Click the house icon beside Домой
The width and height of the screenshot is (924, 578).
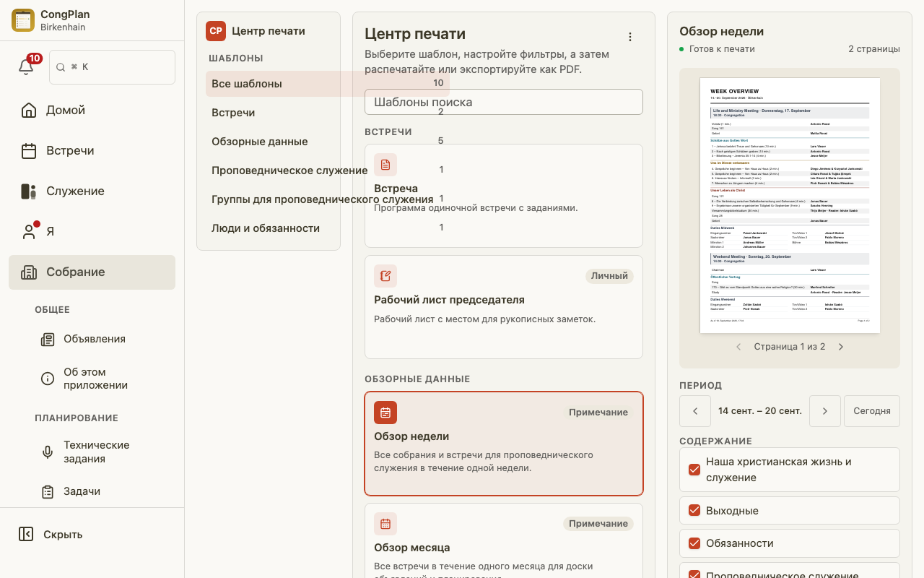coord(29,111)
